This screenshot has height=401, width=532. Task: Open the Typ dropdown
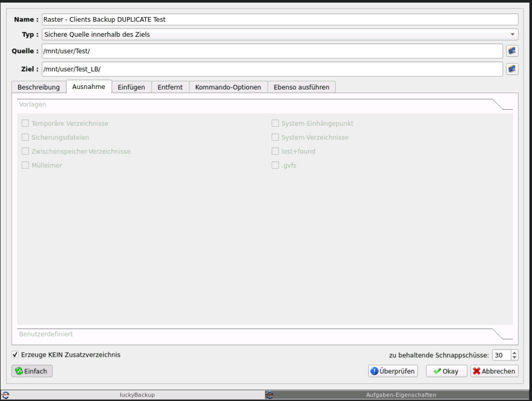click(x=280, y=34)
